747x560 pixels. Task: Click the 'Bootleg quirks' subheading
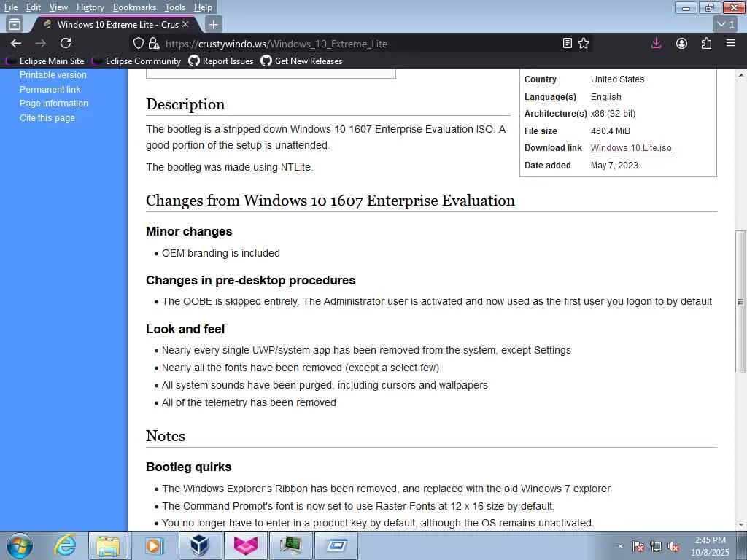pyautogui.click(x=189, y=467)
